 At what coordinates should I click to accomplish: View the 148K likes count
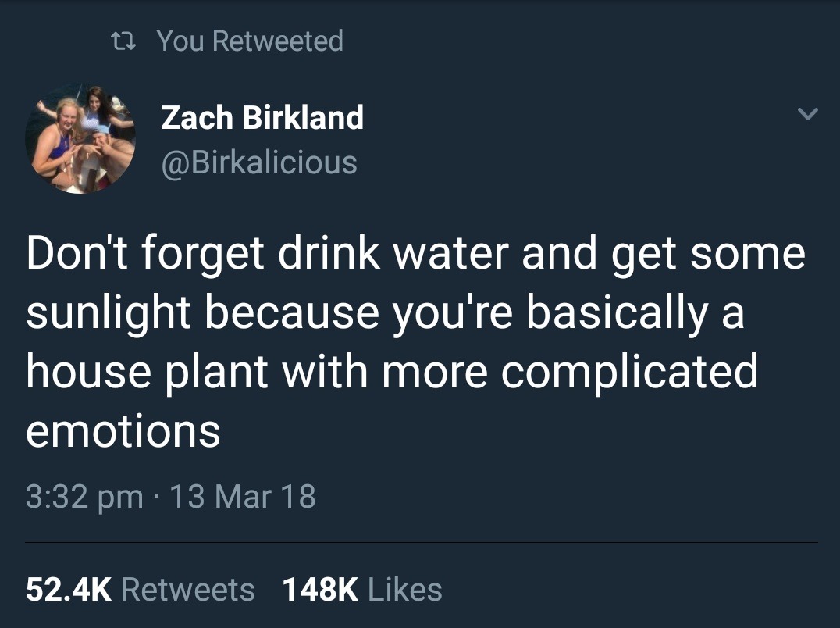click(320, 590)
